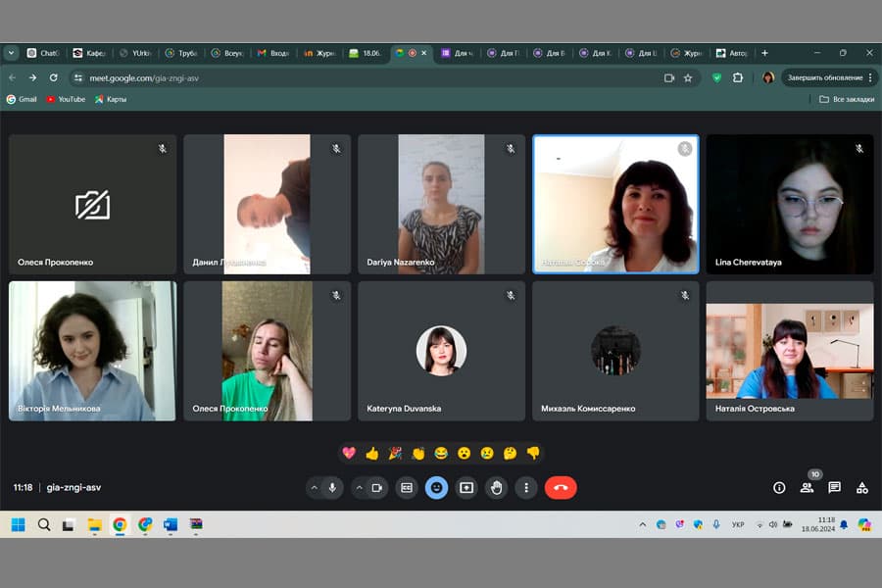Switch the УКР keyboard language

click(737, 524)
